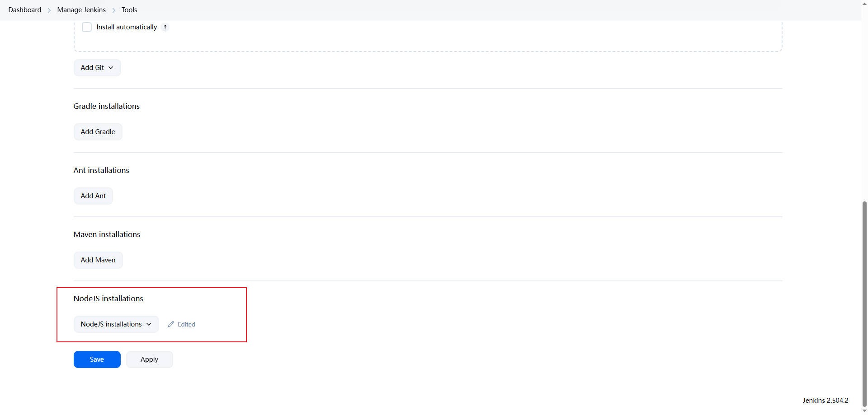
Task: Open the Jenkins 2.504.2 version link
Action: (x=825, y=401)
